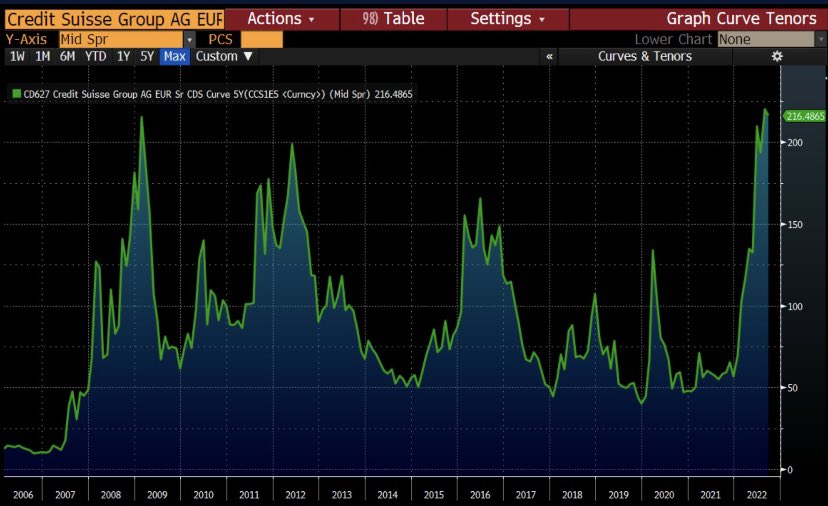
Task: Click the Y-Axis label
Action: point(26,40)
